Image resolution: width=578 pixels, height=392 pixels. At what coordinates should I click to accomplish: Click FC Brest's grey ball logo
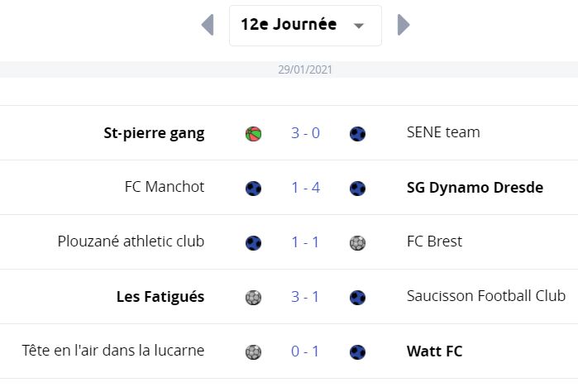coord(357,242)
